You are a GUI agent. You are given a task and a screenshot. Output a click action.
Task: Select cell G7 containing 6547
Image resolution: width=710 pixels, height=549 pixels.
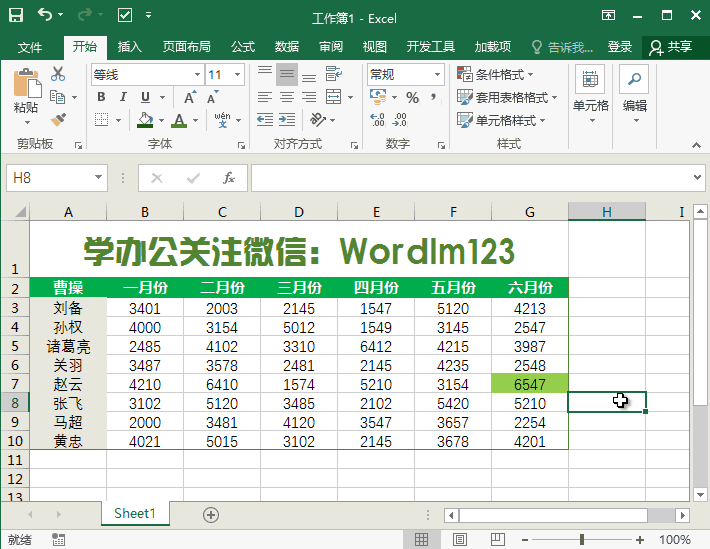point(529,384)
